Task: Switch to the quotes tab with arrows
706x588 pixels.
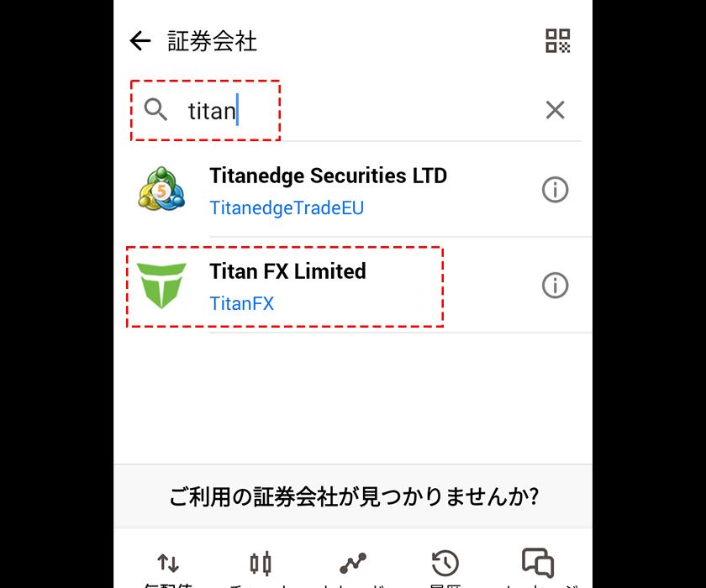Action: pos(168,564)
